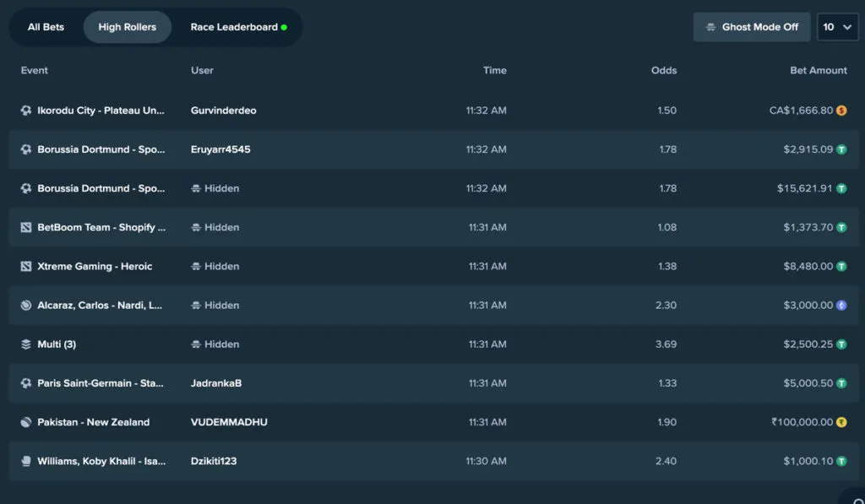Click the $15,621.91 bet amount
The height and width of the screenshot is (504, 865).
(x=805, y=188)
